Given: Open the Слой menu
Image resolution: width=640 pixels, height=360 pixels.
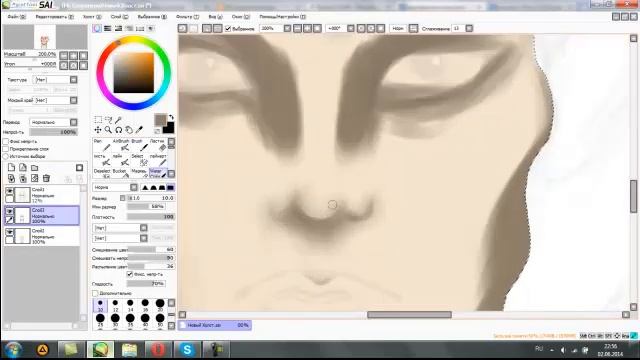Looking at the screenshot, I should pos(119,17).
